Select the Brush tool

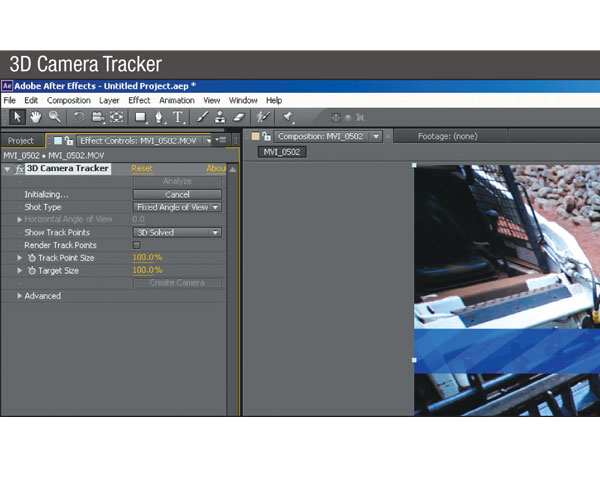202,117
